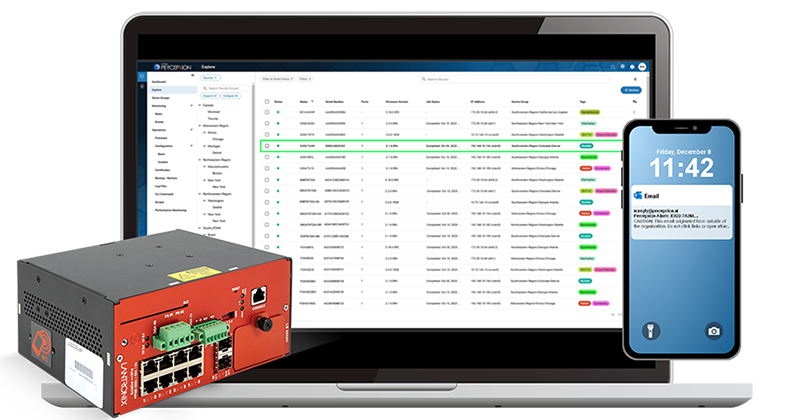The height and width of the screenshot is (420, 800).
Task: Click the Percepxion logo in header
Action: [172, 67]
